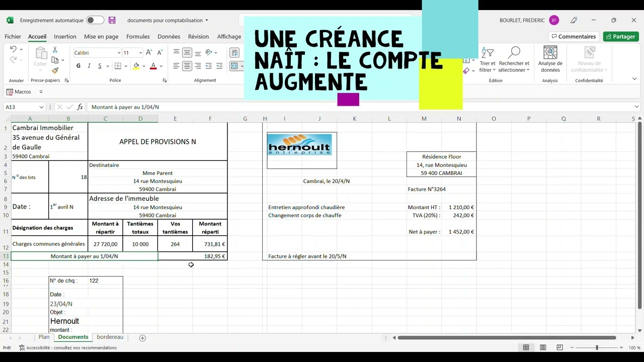The height and width of the screenshot is (362, 644).
Task: Click the merge and center icon
Action: pyautogui.click(x=234, y=66)
